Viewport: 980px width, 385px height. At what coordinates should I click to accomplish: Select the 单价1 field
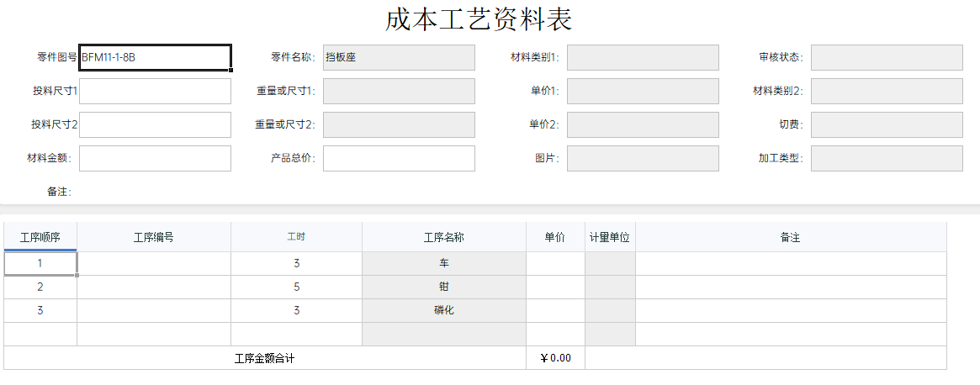(x=643, y=92)
